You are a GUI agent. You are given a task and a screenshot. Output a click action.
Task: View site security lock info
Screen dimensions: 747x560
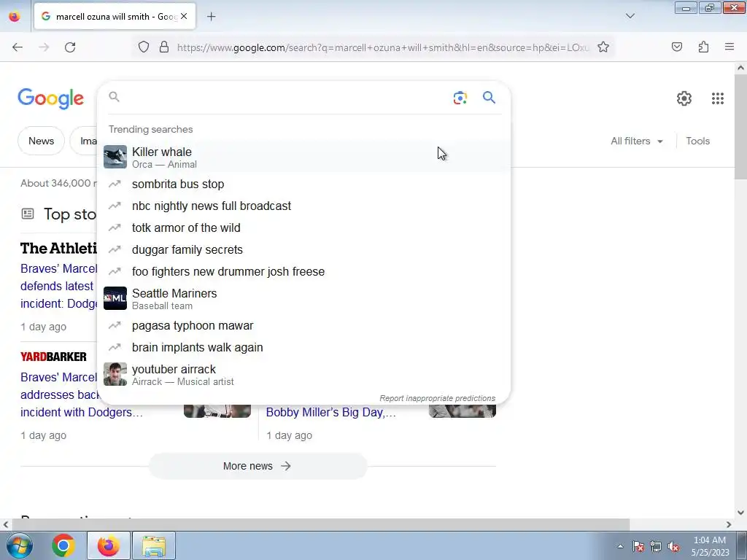point(164,47)
